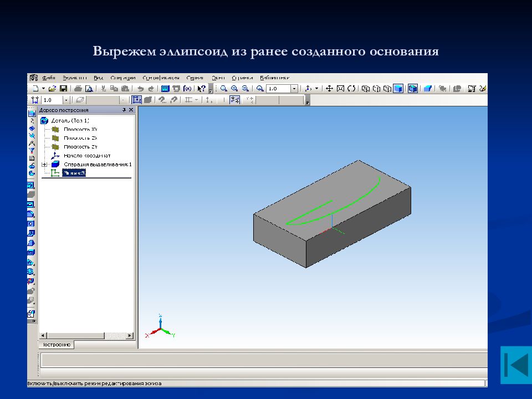Click the Zoom window magnifier icon
The height and width of the screenshot is (399, 532).
click(x=223, y=89)
